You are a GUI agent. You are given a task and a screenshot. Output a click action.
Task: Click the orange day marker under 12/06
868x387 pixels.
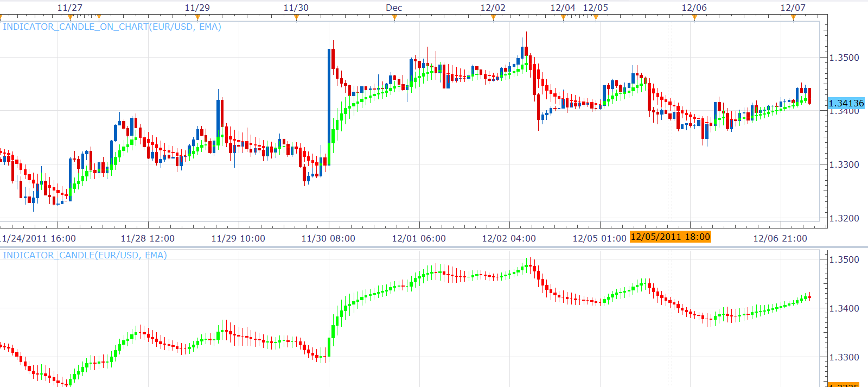coord(694,18)
